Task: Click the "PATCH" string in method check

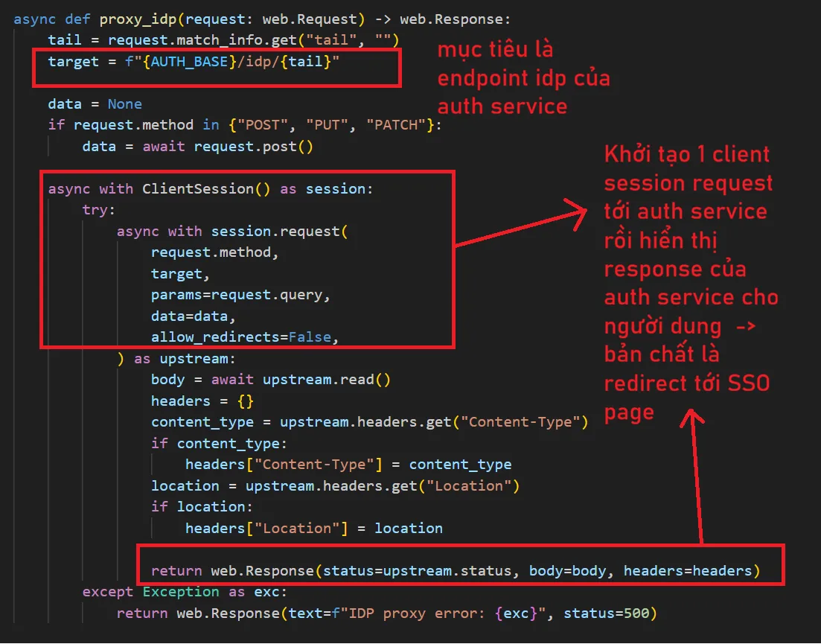Action: pos(396,126)
